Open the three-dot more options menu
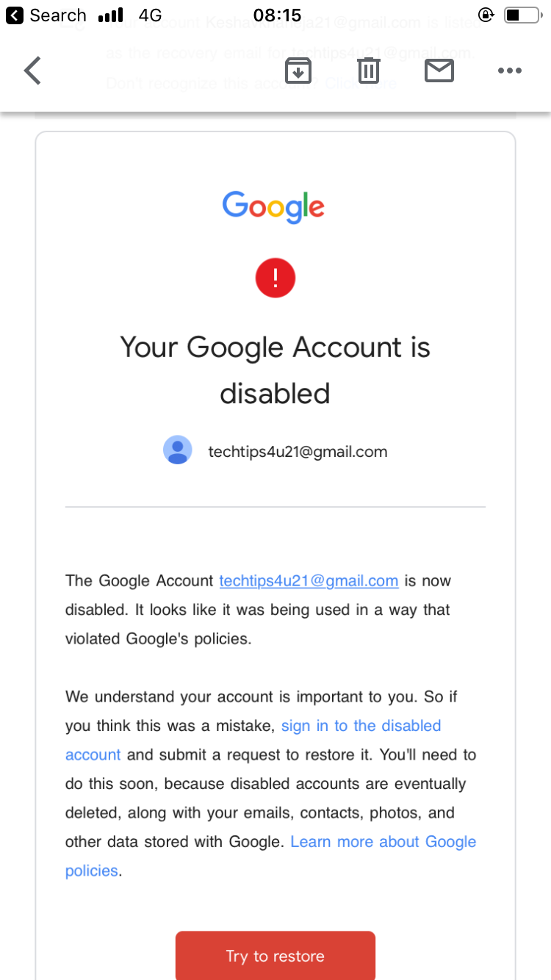The height and width of the screenshot is (980, 551). pyautogui.click(x=509, y=71)
